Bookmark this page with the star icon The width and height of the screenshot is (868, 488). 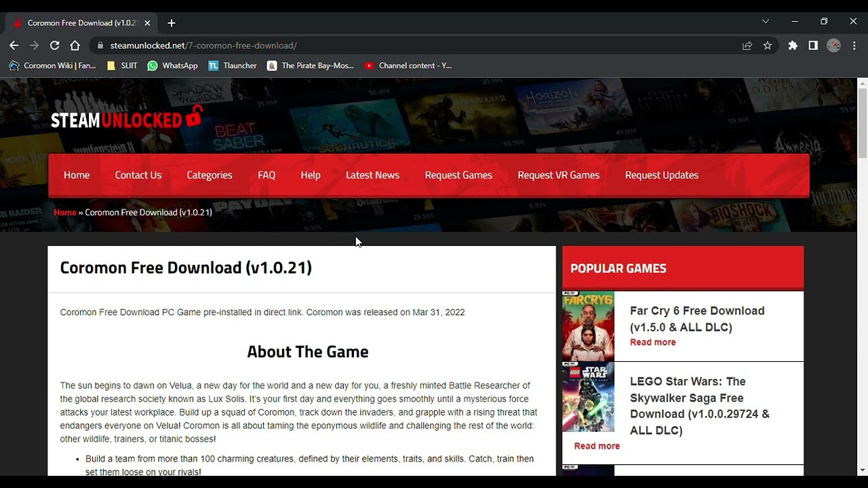point(768,45)
